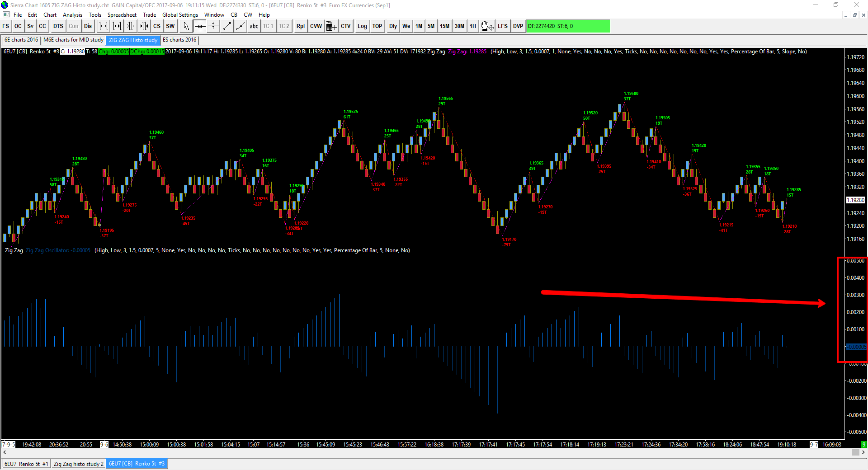Screen dimensions: 868x470
Task: Open the Trade menu
Action: tap(150, 15)
